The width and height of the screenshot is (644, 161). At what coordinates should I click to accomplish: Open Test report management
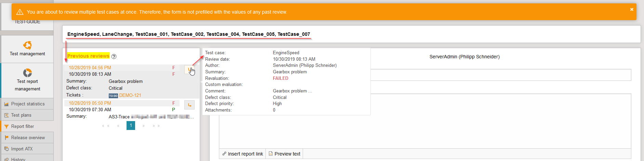click(27, 80)
